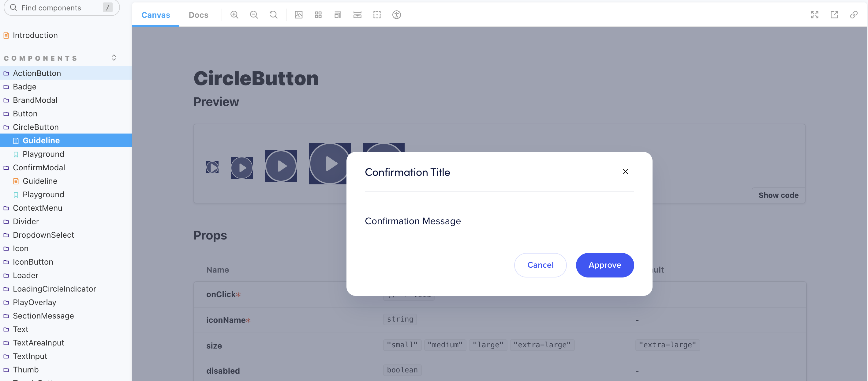Open canvas in new tab via icon

point(834,15)
